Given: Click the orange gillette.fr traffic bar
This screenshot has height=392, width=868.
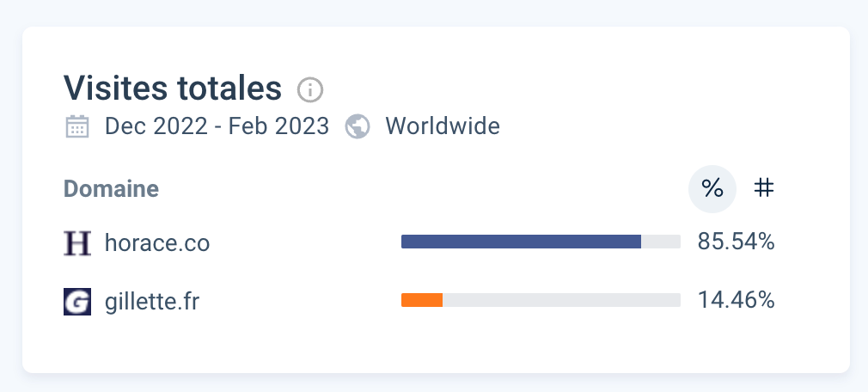Looking at the screenshot, I should (422, 300).
